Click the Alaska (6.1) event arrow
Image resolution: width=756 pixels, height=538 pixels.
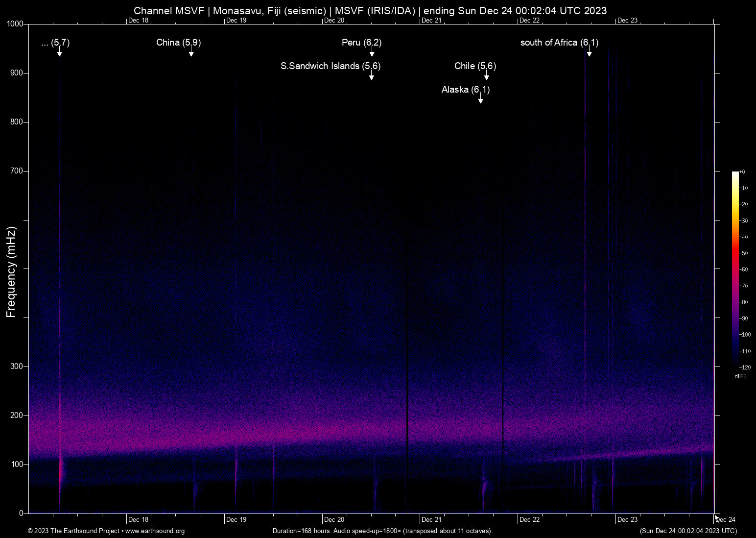[480, 98]
